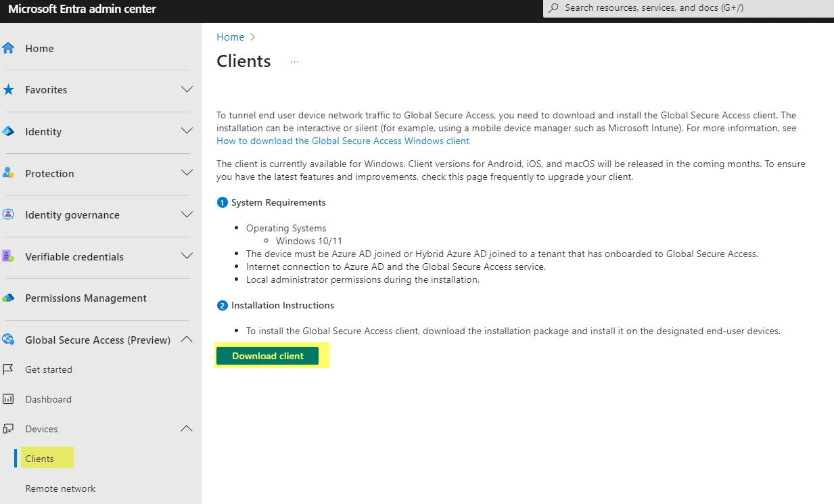Image resolution: width=834 pixels, height=504 pixels.
Task: Click the Get started flag icon
Action: (8, 369)
